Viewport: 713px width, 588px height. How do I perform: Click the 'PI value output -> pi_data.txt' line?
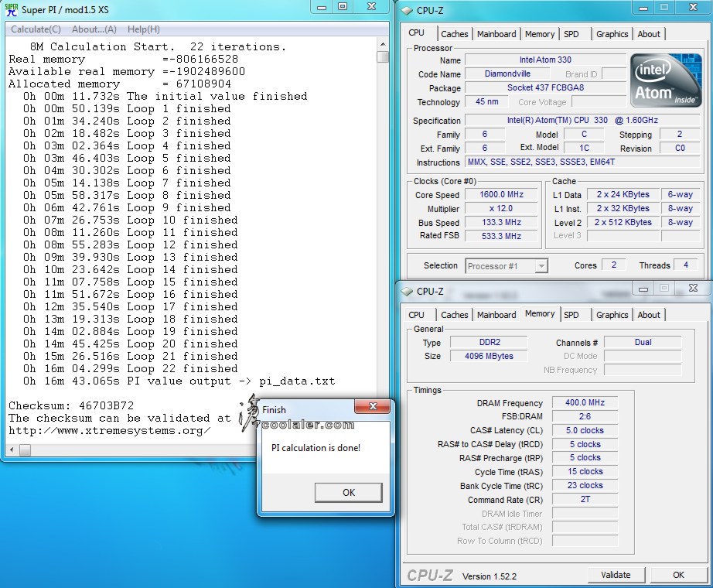point(179,381)
